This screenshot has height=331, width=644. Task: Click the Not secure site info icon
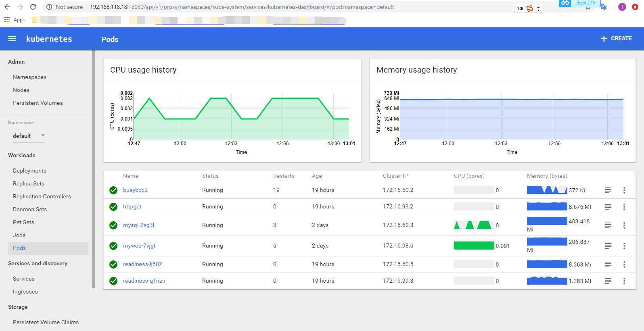point(49,7)
